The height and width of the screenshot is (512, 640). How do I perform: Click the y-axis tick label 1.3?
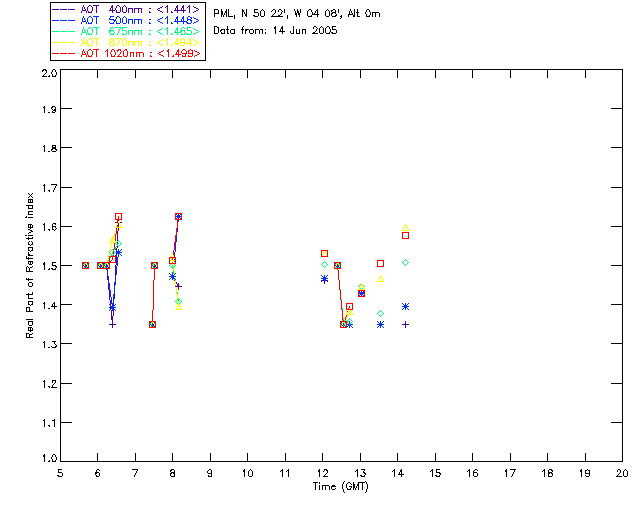tap(49, 345)
